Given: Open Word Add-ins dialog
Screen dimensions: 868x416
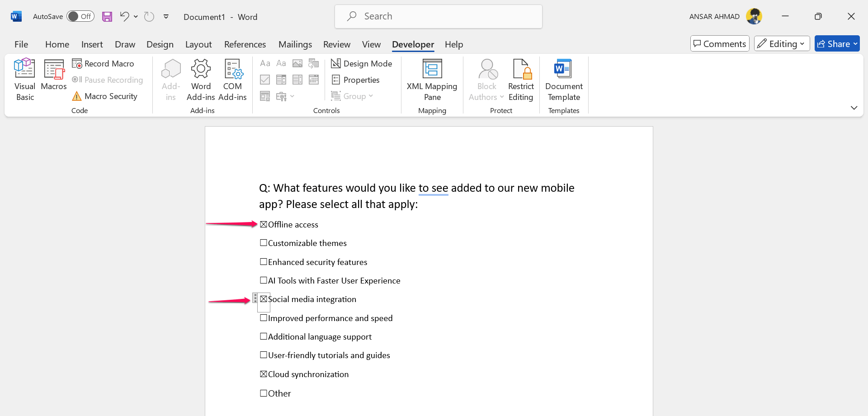Looking at the screenshot, I should tap(201, 80).
